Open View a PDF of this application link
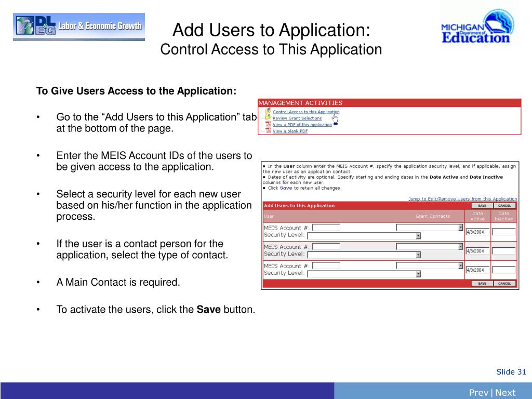Image resolution: width=532 pixels, height=399 pixels. pos(302,125)
